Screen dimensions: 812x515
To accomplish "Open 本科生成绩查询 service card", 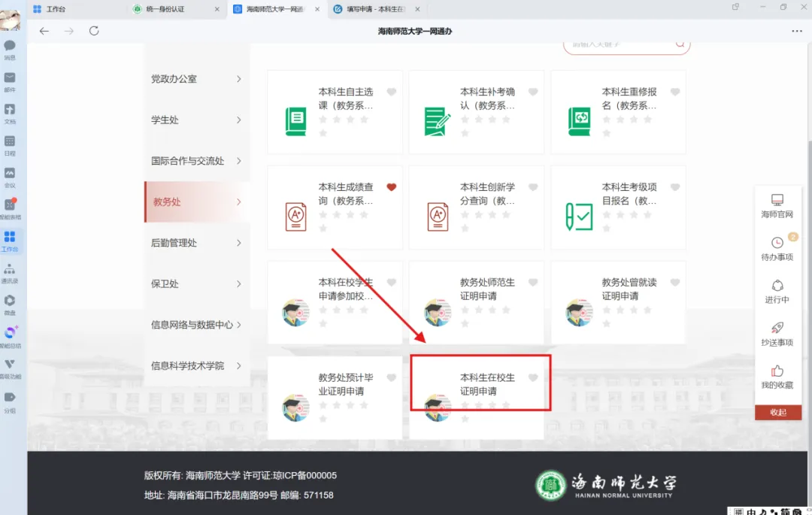I will [x=335, y=207].
